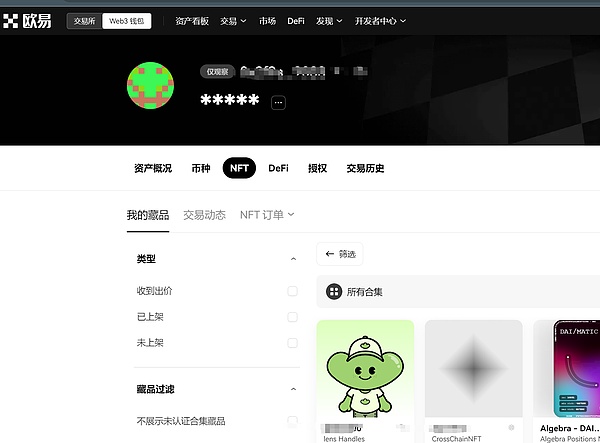Viewport: 600px width, 443px height.
Task: Click the OKX logo in header
Action: point(28,20)
